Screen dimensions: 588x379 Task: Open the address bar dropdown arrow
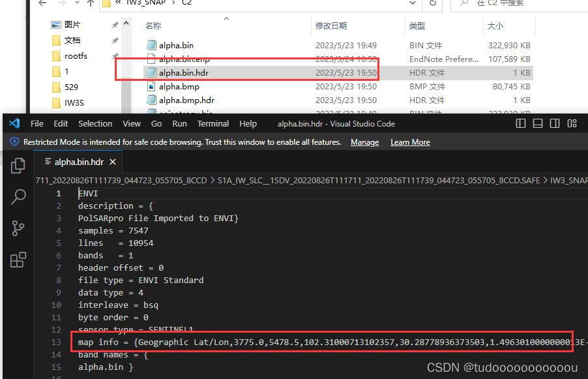point(412,3)
